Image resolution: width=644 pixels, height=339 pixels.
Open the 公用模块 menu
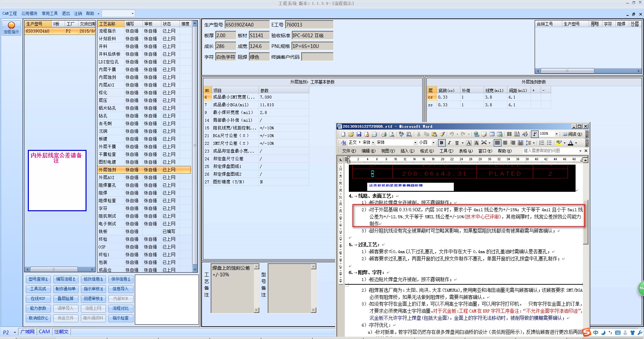[x=29, y=13]
